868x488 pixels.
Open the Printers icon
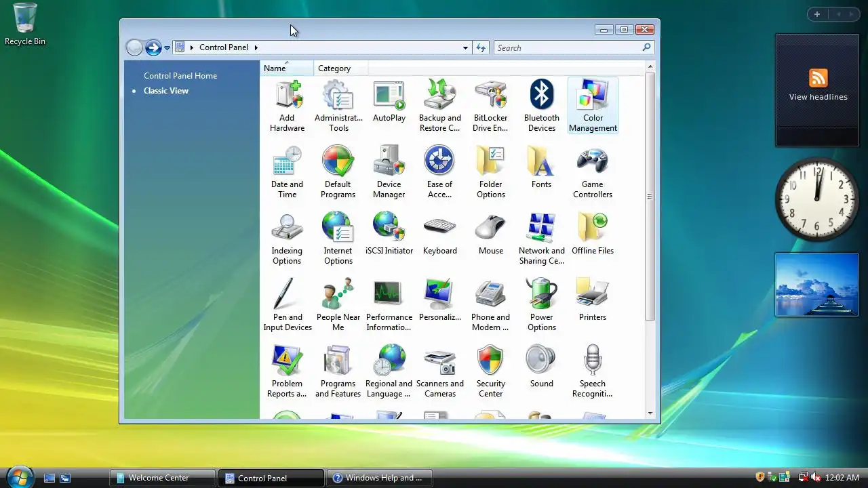(593, 300)
